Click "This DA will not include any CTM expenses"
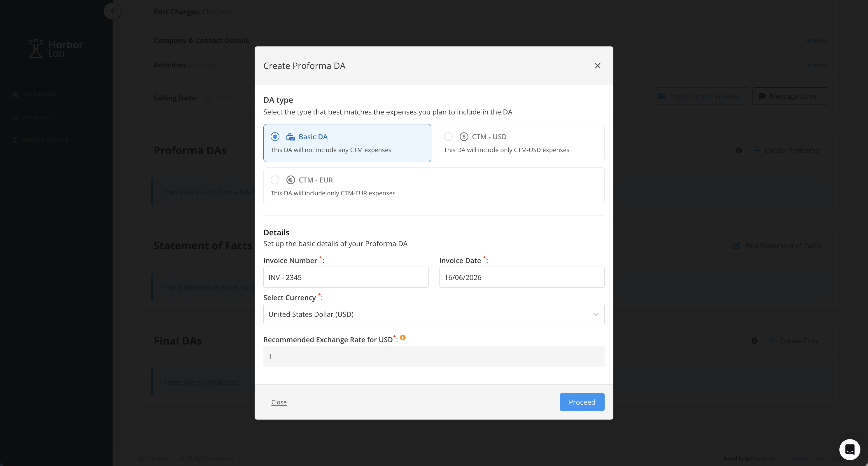This screenshot has height=466, width=868. click(331, 150)
